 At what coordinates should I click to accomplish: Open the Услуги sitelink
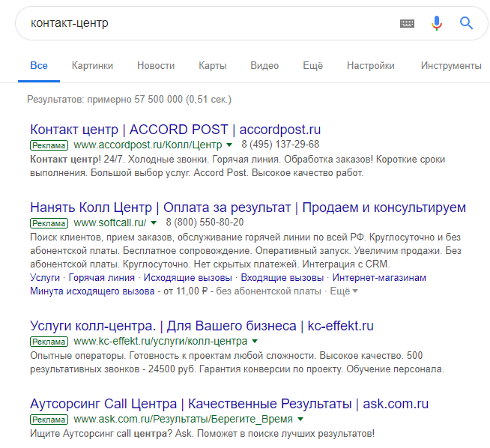click(45, 277)
